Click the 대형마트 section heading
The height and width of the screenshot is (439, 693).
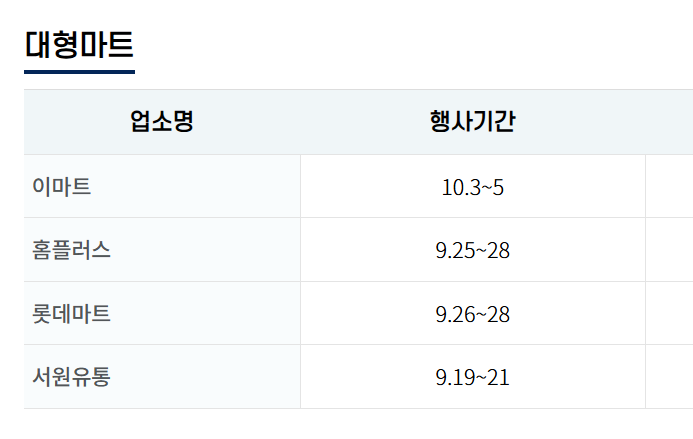click(79, 45)
